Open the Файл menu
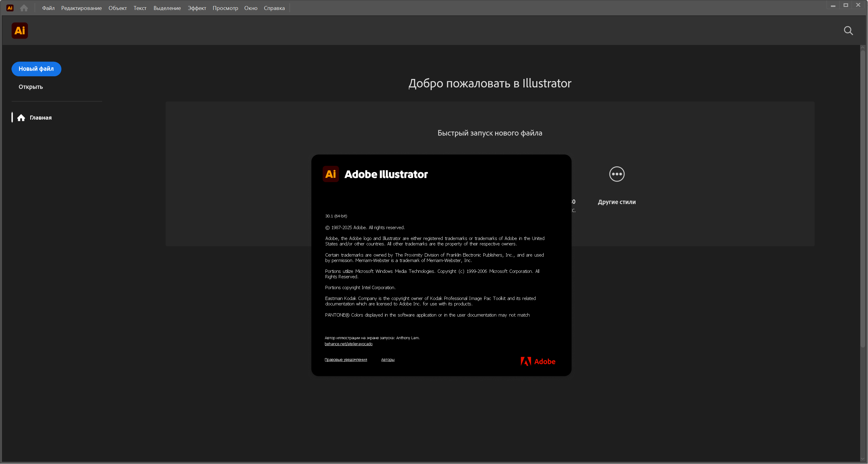The width and height of the screenshot is (868, 464). [48, 8]
